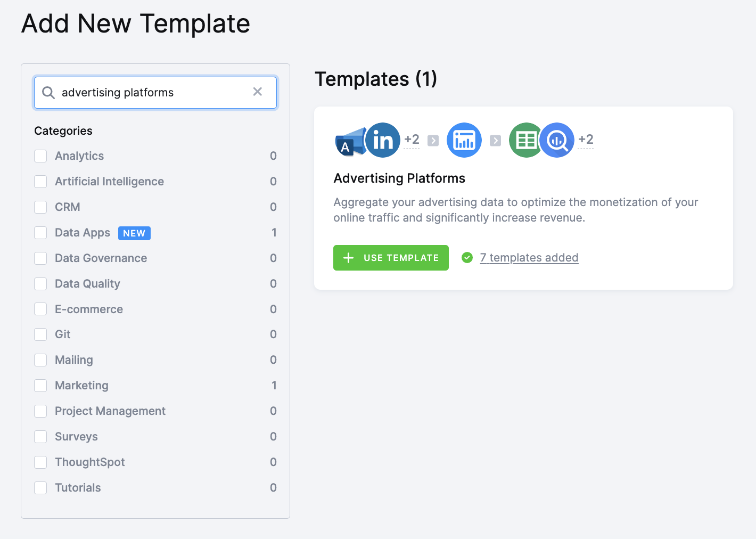Click the blue dashboard transformation icon

(464, 140)
